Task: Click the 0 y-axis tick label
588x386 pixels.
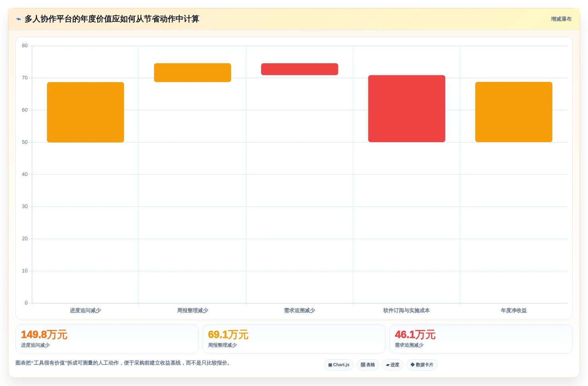Action: click(x=26, y=303)
